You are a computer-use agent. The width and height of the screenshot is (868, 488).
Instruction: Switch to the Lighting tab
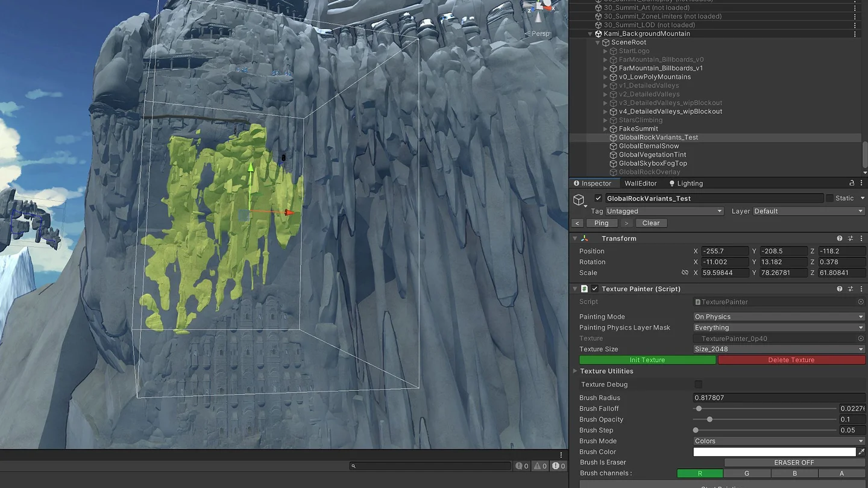click(x=686, y=183)
